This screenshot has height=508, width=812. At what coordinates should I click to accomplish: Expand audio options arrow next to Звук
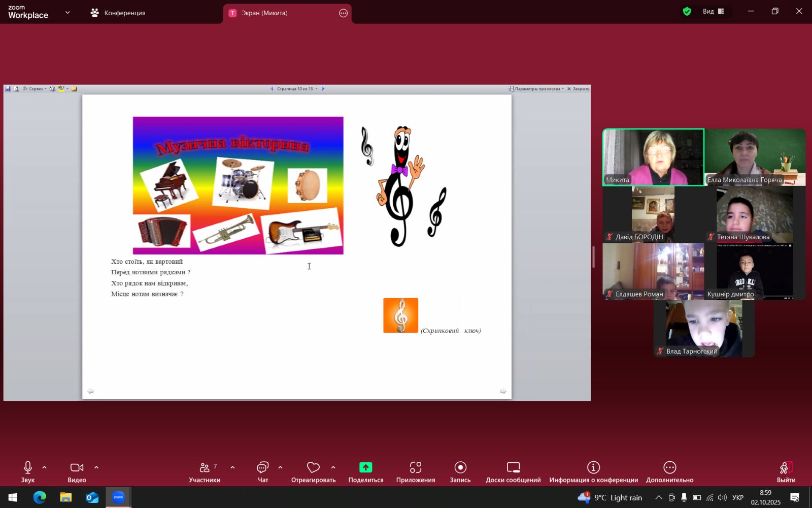pos(45,467)
